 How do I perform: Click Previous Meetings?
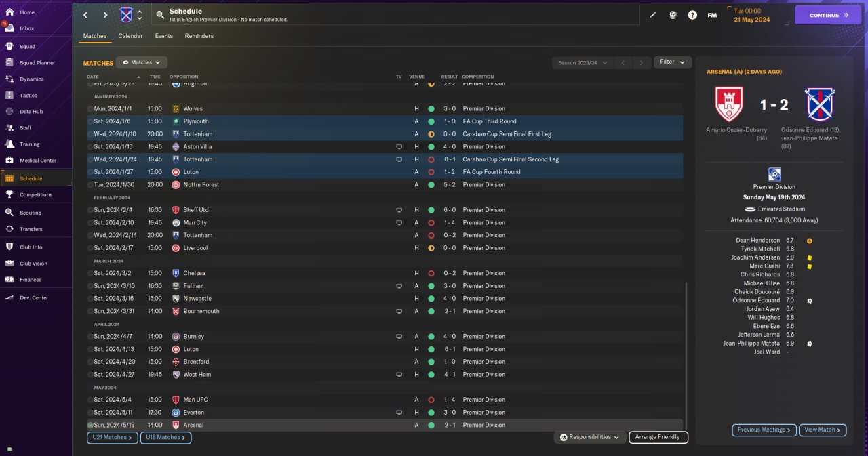(764, 430)
